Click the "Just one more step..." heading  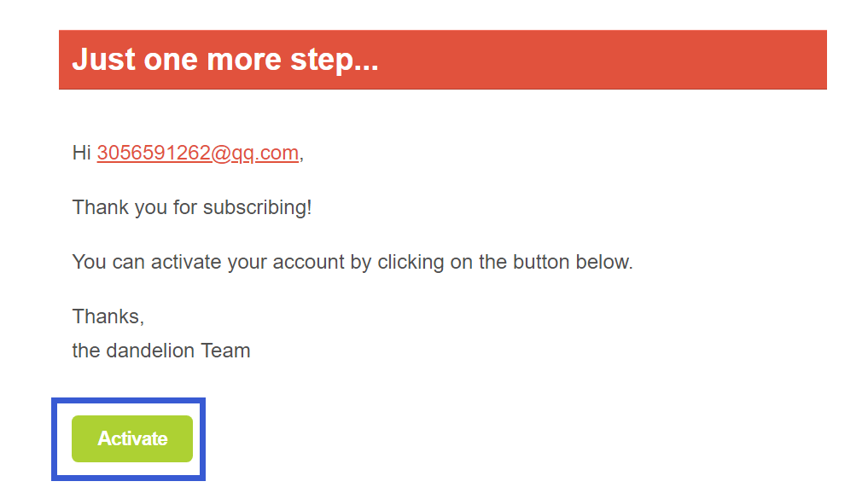pos(225,60)
